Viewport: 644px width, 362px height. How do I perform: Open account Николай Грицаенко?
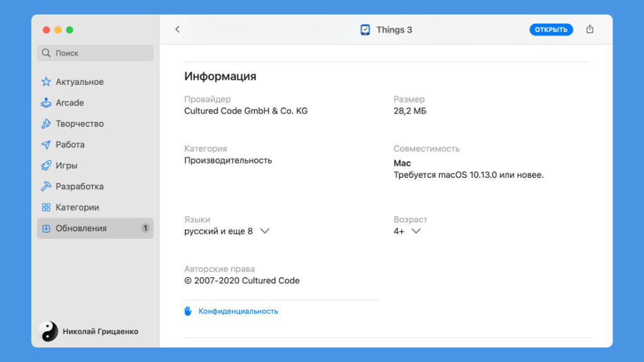click(x=100, y=332)
